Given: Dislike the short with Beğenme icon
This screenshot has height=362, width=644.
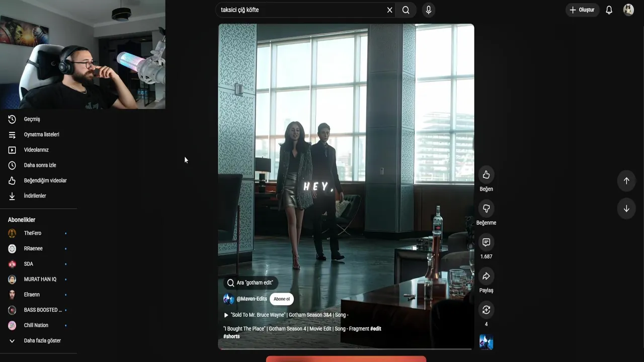Looking at the screenshot, I should [486, 209].
